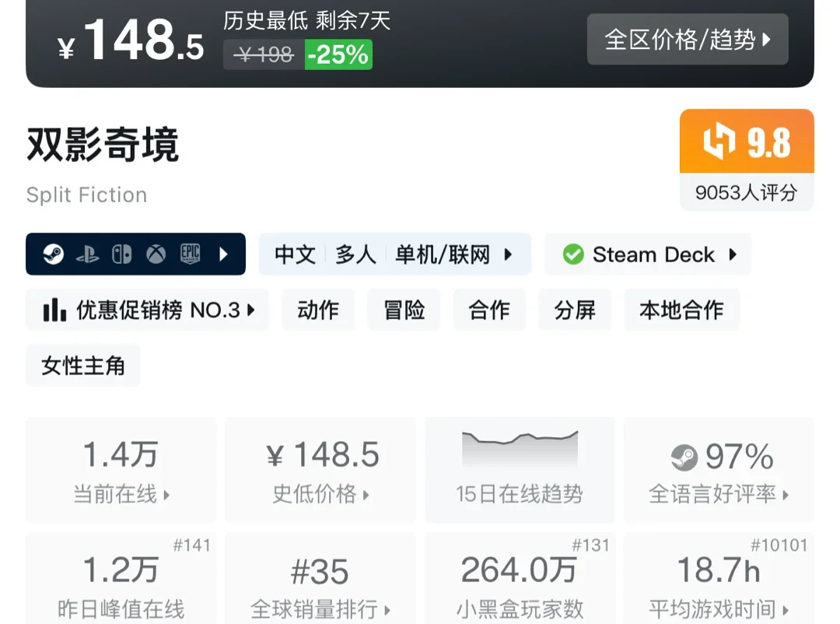840x624 pixels.
Task: Tap the bar chart ranking icon
Action: pyautogui.click(x=54, y=310)
